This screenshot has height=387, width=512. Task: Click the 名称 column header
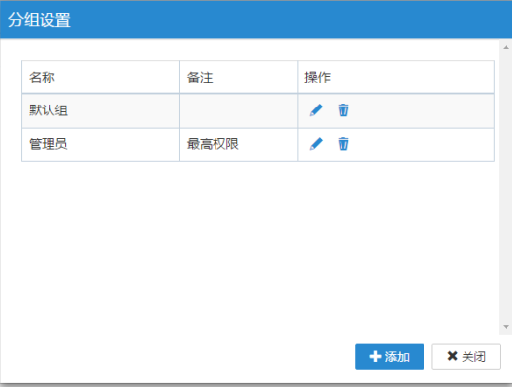[100, 77]
